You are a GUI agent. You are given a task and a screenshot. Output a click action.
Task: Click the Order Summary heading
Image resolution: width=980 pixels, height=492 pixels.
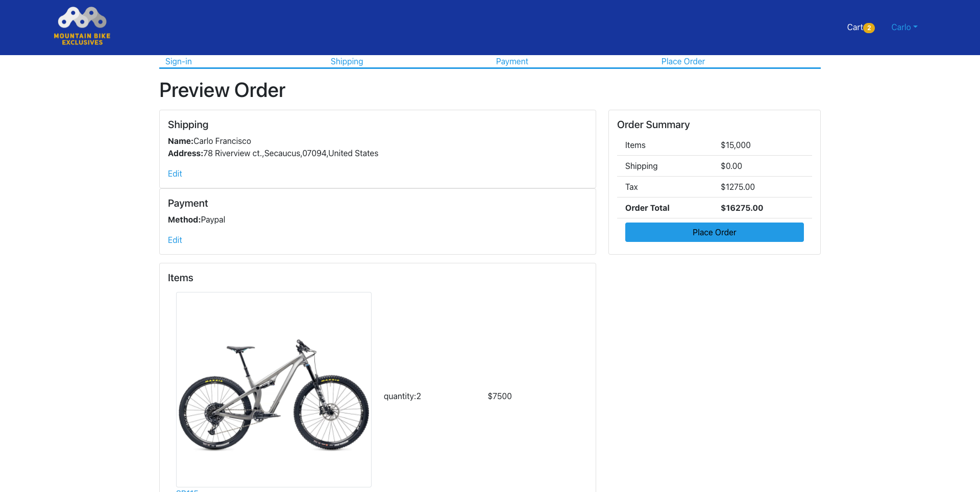tap(653, 125)
